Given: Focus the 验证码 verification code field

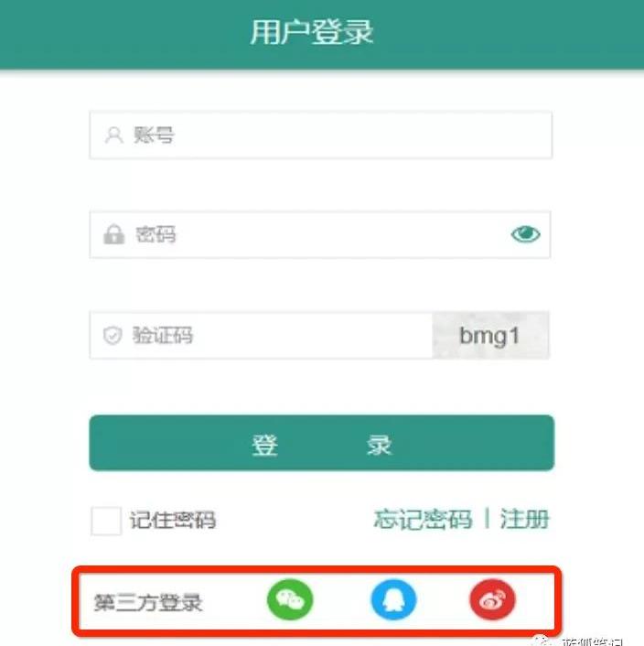Looking at the screenshot, I should click(x=261, y=335).
